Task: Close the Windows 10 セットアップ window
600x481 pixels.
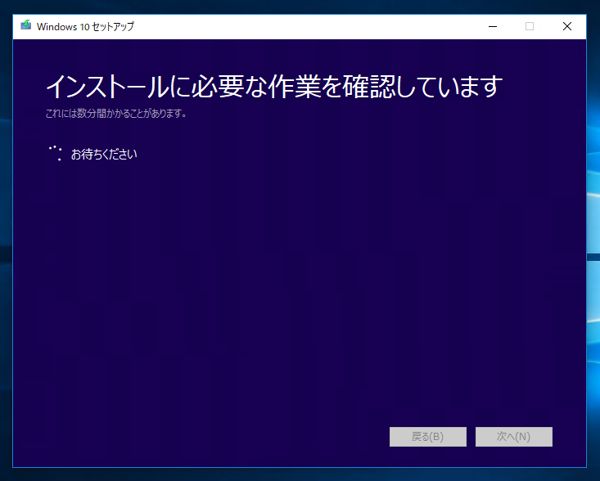Action: (567, 26)
